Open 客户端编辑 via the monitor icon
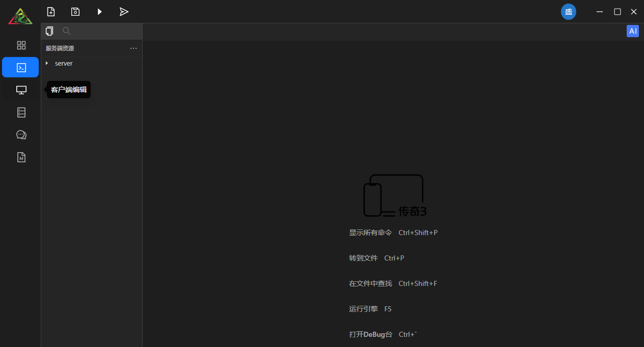Image resolution: width=644 pixels, height=347 pixels. pos(20,90)
